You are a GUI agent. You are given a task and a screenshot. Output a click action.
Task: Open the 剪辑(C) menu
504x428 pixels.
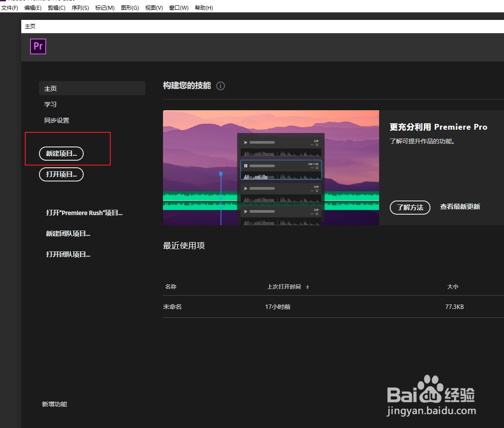click(x=57, y=8)
